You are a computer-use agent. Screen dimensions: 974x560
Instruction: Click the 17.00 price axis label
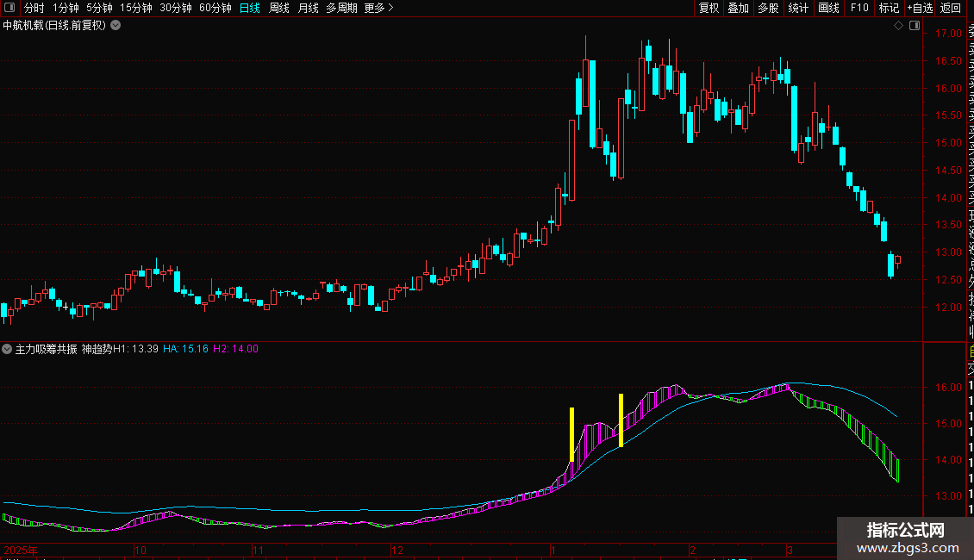[x=948, y=34]
